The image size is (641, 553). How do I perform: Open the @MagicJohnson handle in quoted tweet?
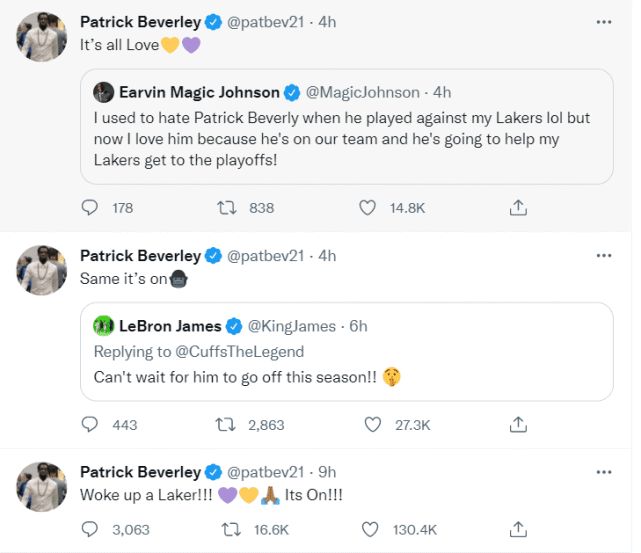366,93
